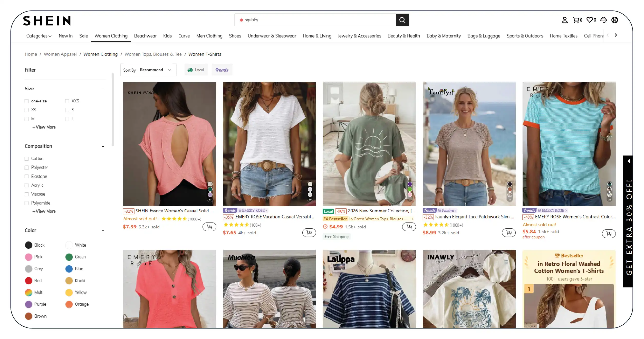
Task: Open the customer support headset icon
Action: point(603,20)
